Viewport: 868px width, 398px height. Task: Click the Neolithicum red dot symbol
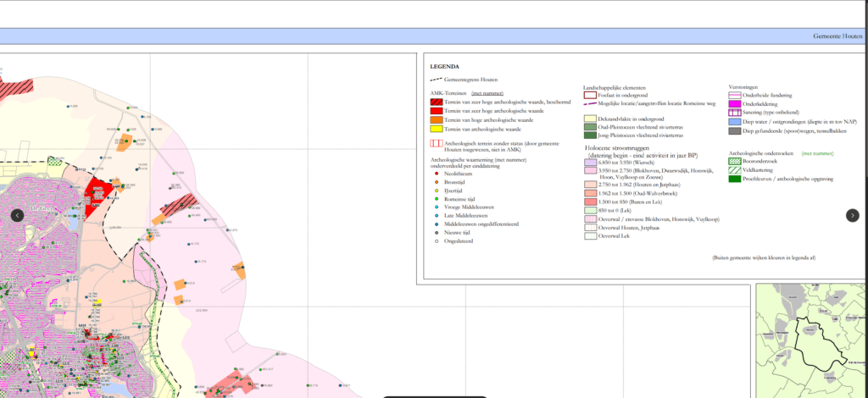[437, 174]
